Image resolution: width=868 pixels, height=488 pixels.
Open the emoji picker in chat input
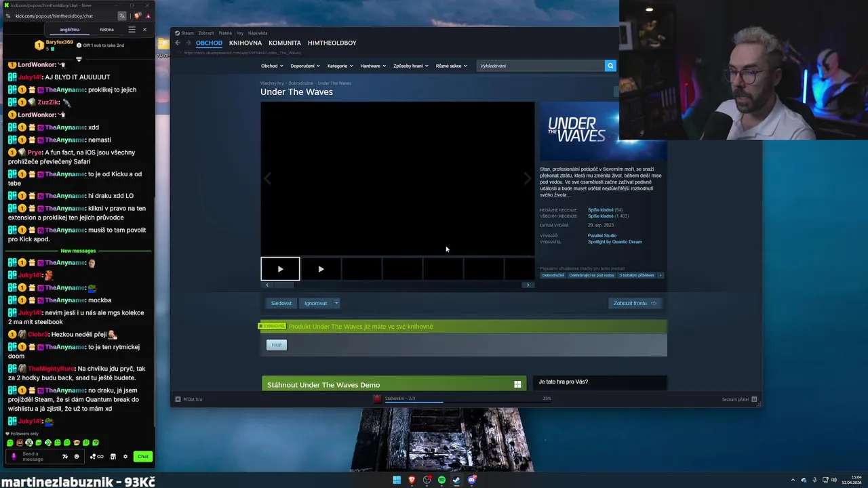[x=77, y=456]
